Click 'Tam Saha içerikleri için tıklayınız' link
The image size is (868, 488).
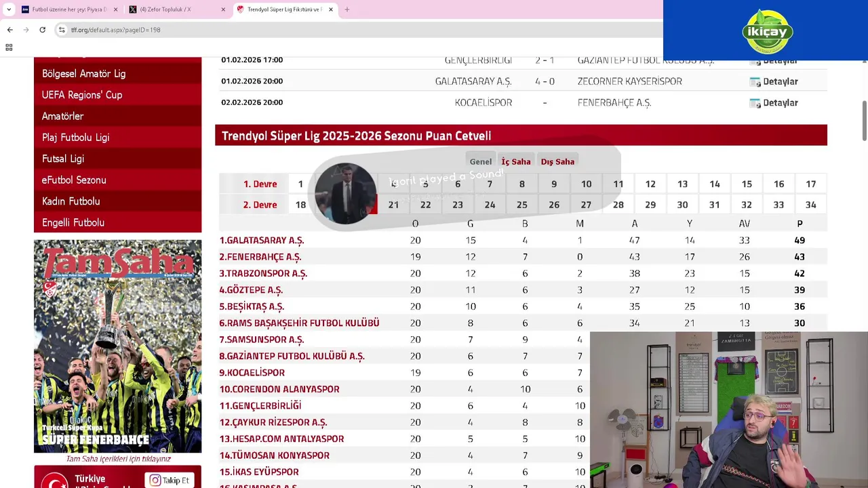[118, 459]
